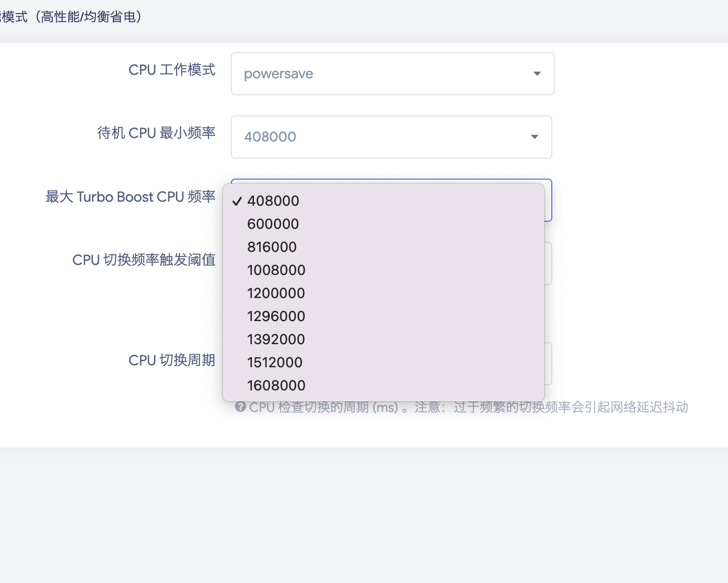This screenshot has height=583, width=728.
Task: Choose 1008000 in the dropdown list
Action: (x=384, y=270)
